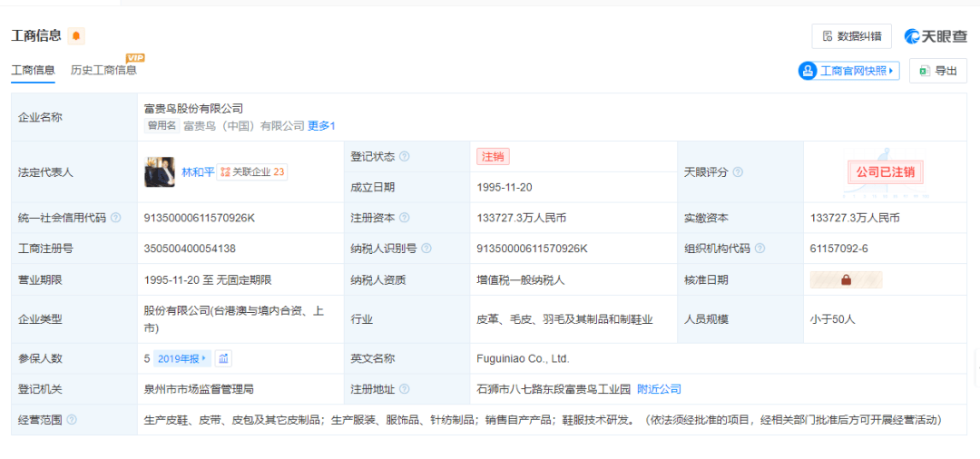Click the help icon next to 纳税人识别号
The height and width of the screenshot is (459, 980).
[426, 249]
